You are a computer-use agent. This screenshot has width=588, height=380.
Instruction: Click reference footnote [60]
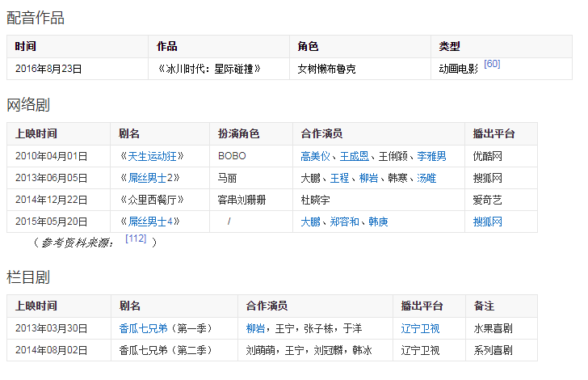point(492,64)
